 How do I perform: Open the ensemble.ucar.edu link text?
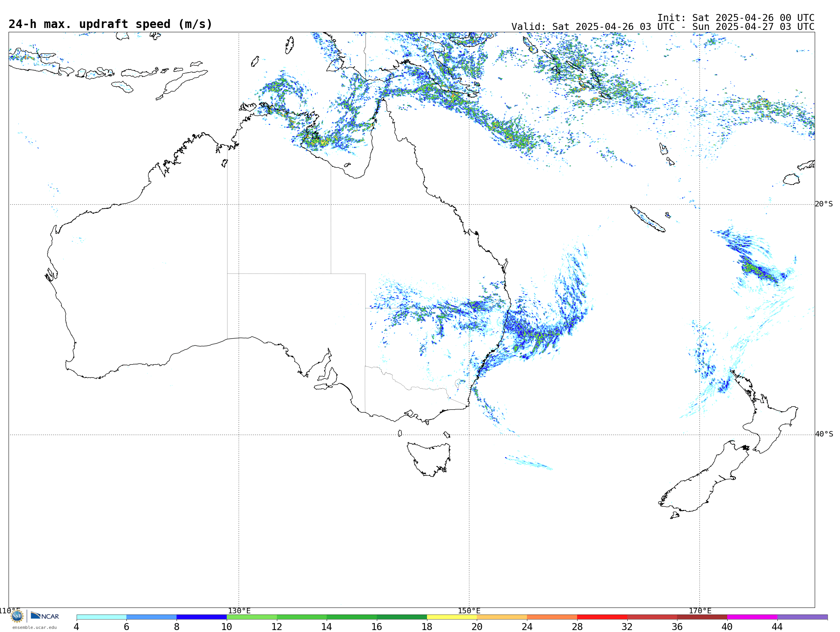click(x=35, y=627)
